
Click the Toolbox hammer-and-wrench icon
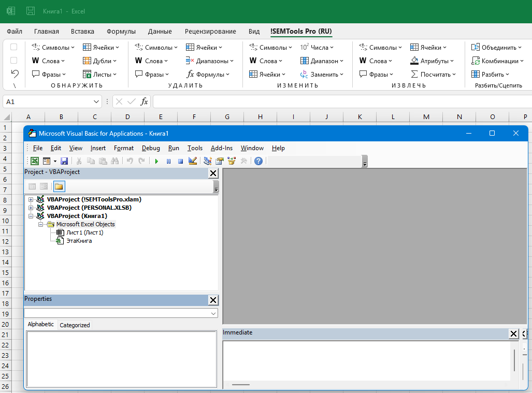pyautogui.click(x=243, y=161)
